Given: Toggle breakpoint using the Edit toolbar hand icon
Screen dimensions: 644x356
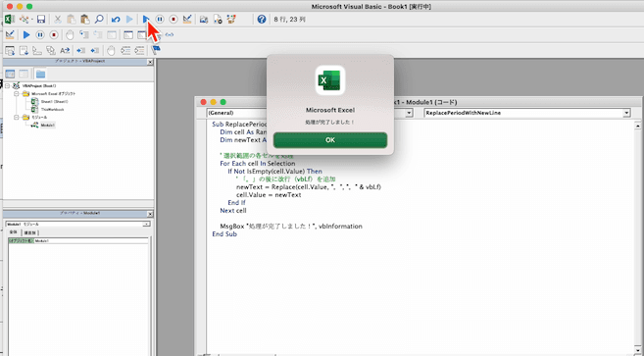Looking at the screenshot, I should tap(111, 51).
